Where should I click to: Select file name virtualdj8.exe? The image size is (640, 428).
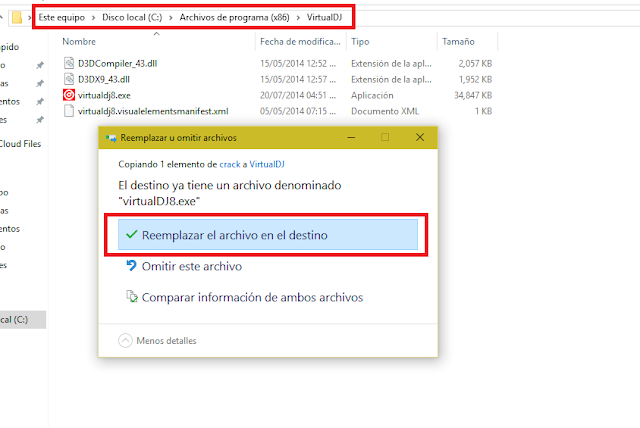pyautogui.click(x=104, y=95)
